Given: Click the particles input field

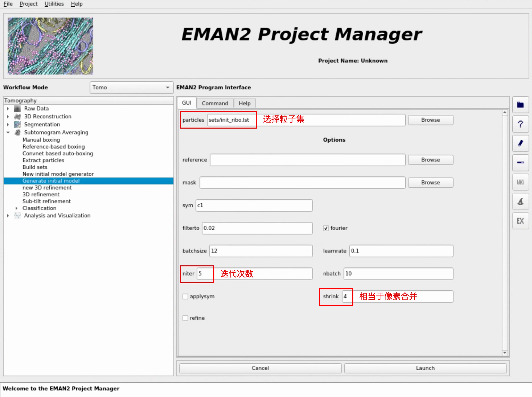Looking at the screenshot, I should tap(306, 120).
